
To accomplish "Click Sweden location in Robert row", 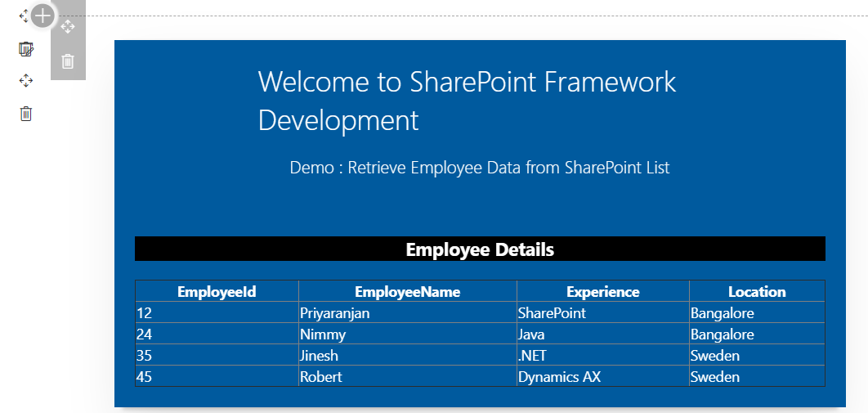I will click(x=758, y=376).
